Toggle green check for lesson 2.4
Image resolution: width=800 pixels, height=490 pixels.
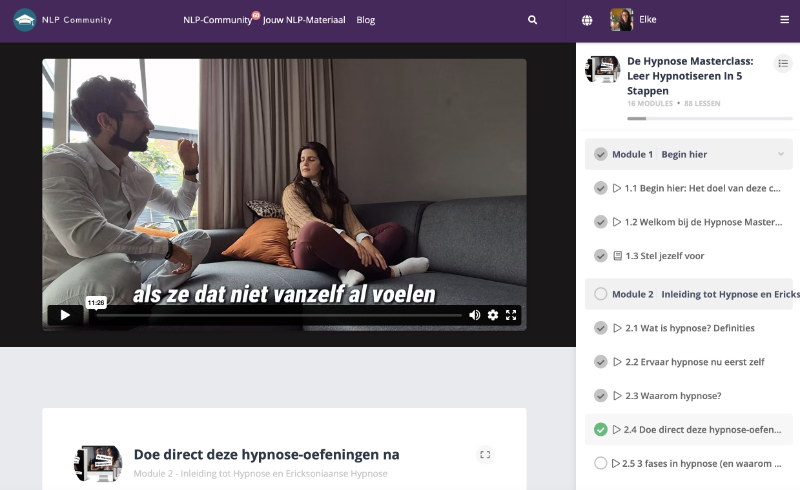[x=601, y=429]
